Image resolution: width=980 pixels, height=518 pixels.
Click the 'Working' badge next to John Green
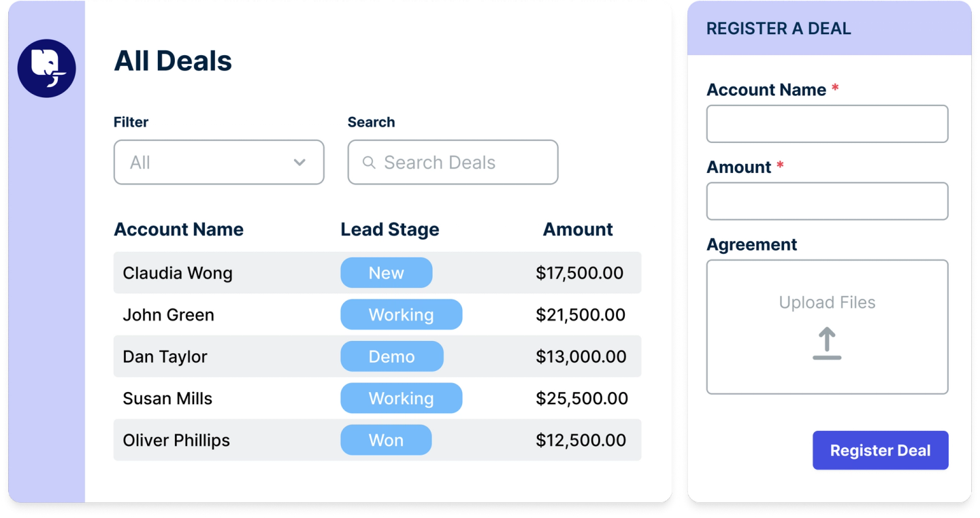[401, 314]
